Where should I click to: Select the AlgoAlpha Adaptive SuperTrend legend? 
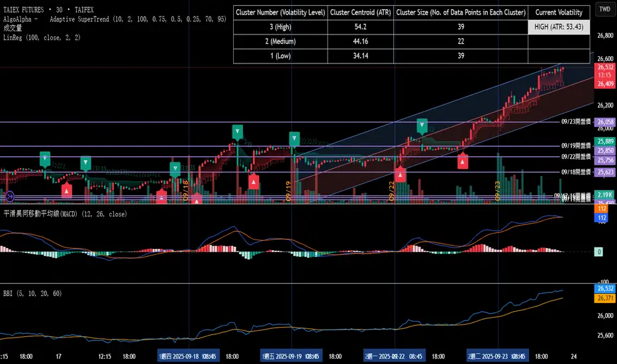[115, 19]
